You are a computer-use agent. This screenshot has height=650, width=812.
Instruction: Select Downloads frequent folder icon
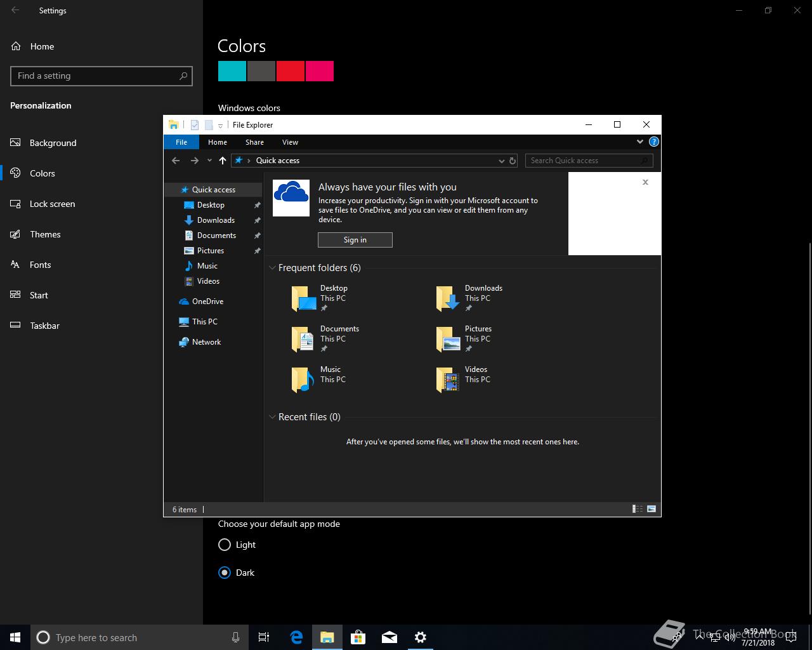448,298
